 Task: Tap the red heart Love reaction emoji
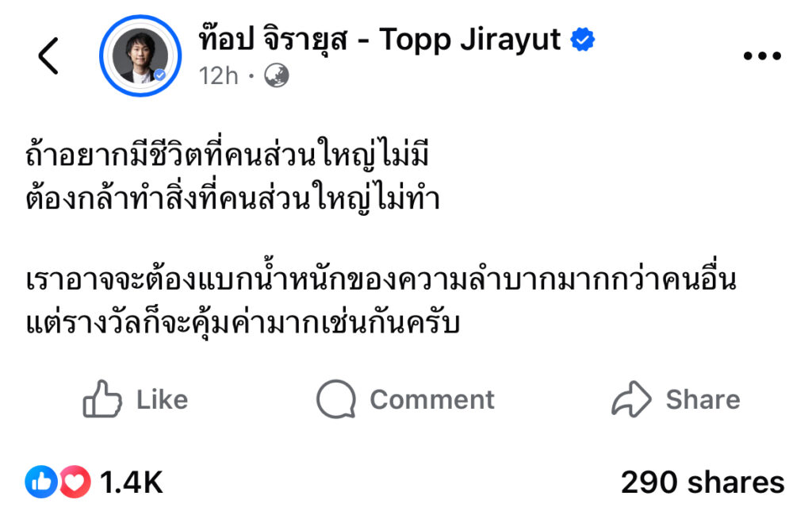(x=75, y=482)
